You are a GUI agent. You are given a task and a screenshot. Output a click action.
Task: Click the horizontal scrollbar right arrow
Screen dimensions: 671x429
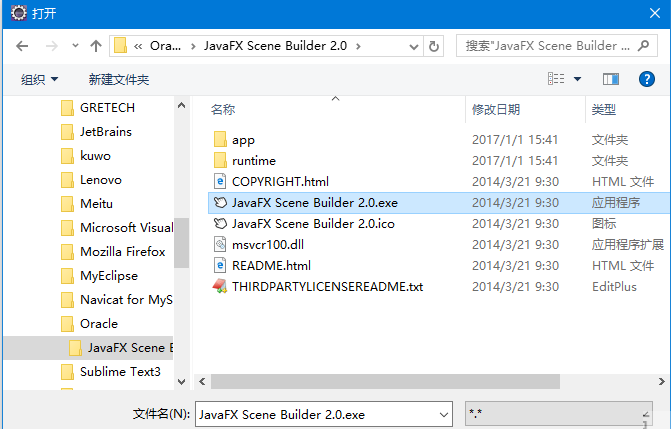click(x=661, y=381)
